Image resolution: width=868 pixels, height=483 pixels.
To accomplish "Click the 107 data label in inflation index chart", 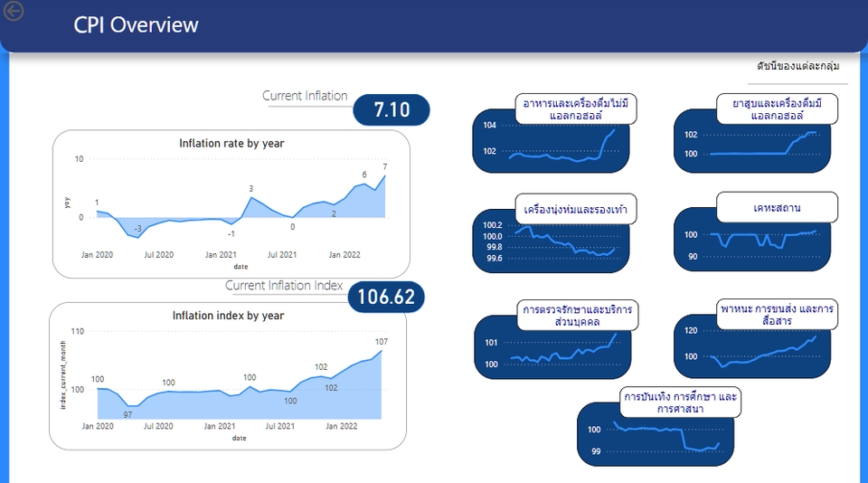I will [x=382, y=342].
